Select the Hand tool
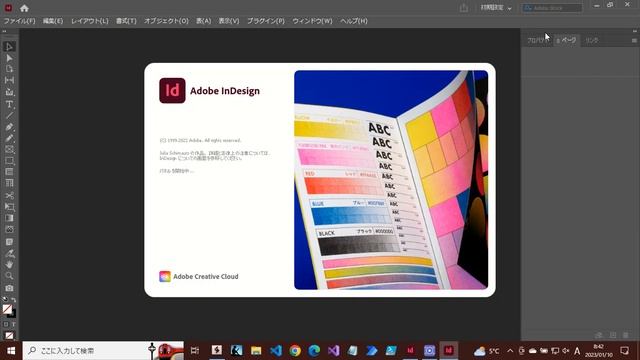Image resolution: width=640 pixels, height=360 pixels. 9,264
